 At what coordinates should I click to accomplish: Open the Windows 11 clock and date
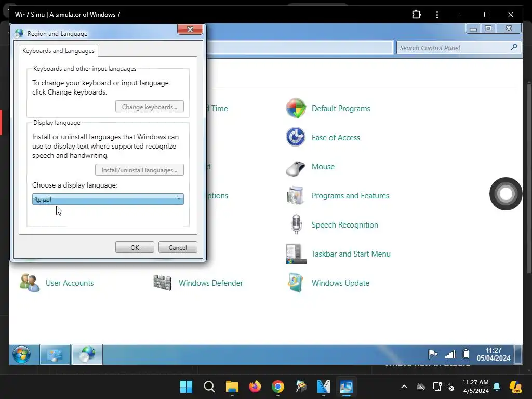tap(475, 387)
